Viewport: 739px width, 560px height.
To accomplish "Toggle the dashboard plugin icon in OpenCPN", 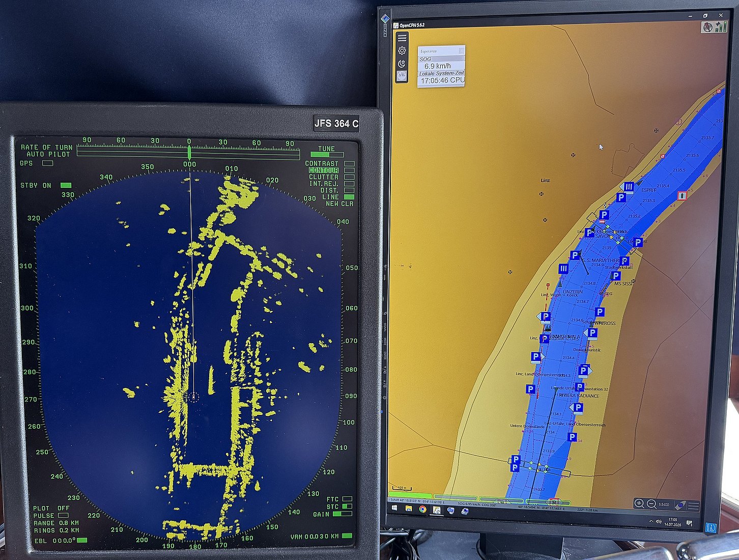I will [x=402, y=76].
